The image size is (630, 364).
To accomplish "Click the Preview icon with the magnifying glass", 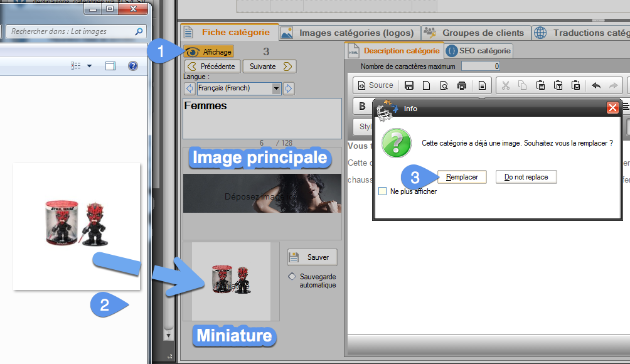I will [444, 85].
